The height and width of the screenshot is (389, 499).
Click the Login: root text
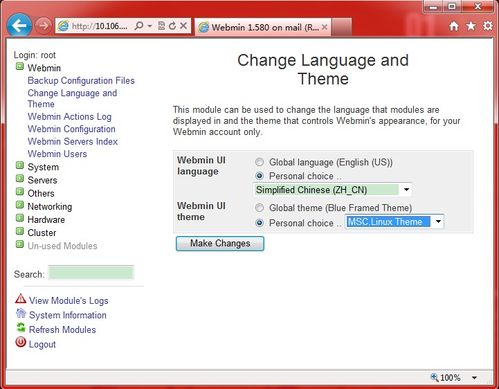35,55
